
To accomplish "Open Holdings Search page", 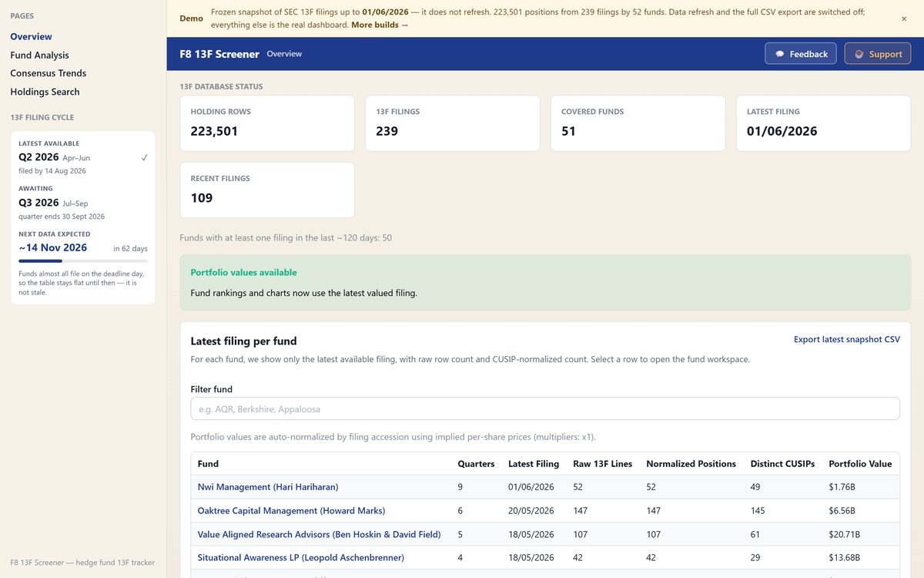I will click(45, 92).
